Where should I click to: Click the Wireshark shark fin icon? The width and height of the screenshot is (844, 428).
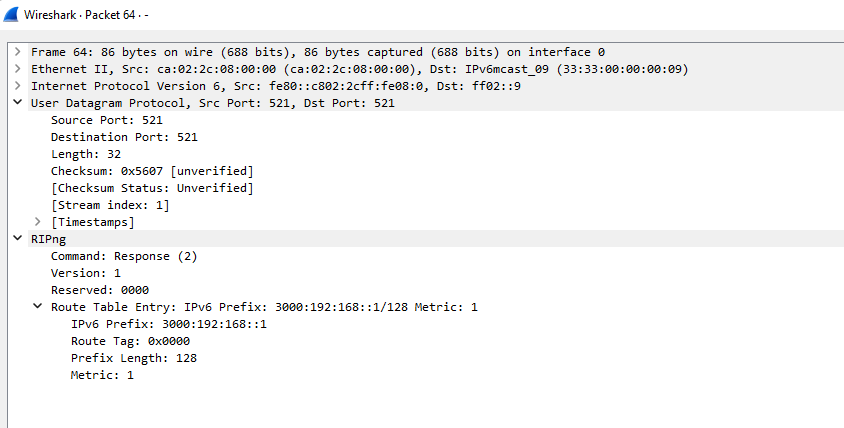point(12,17)
